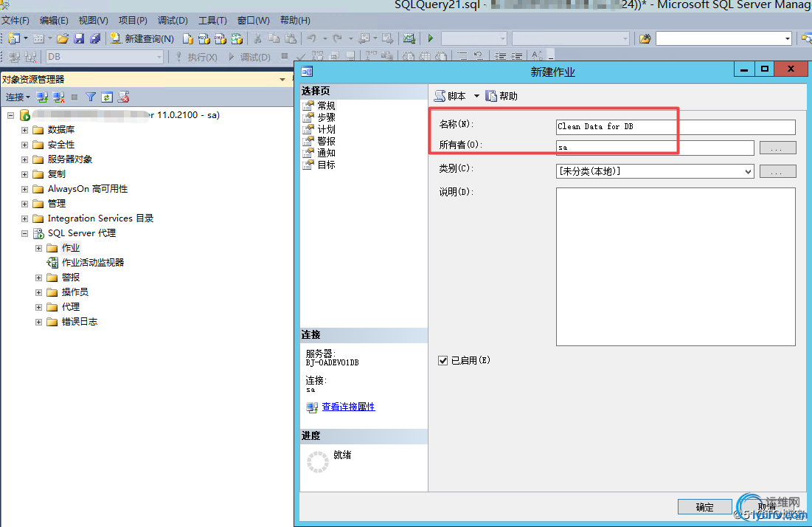This screenshot has height=527, width=812.
Task: Select Integration Services 目录 tree item
Action: pyautogui.click(x=100, y=218)
